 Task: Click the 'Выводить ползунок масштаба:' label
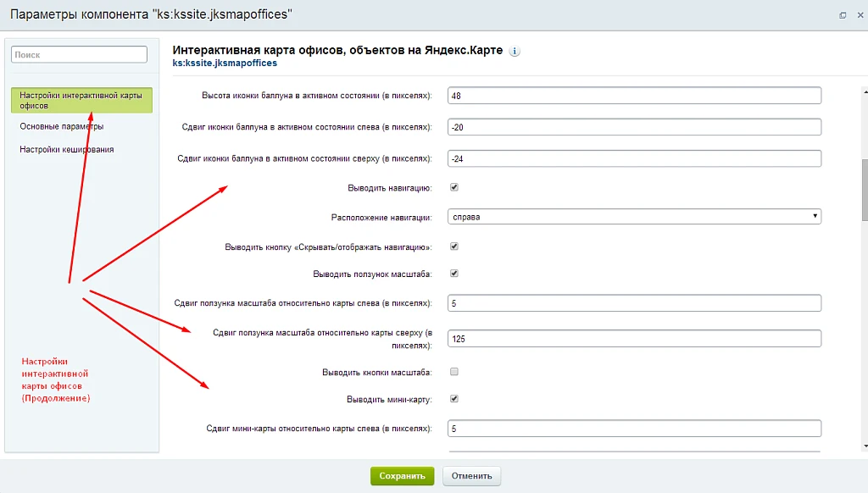pyautogui.click(x=373, y=274)
